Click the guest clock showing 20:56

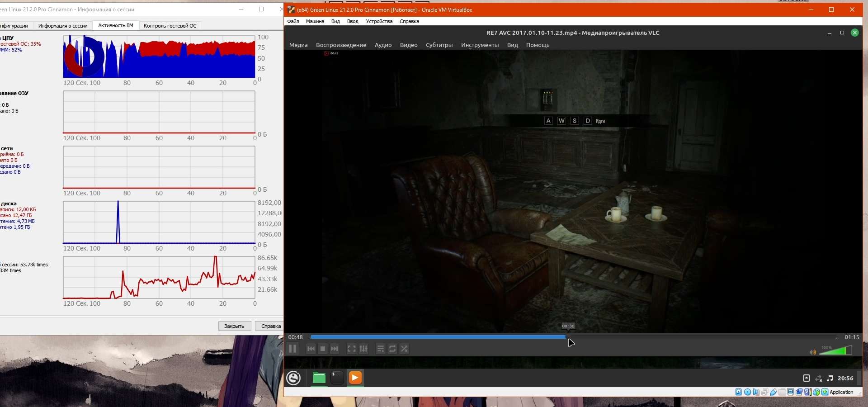click(x=845, y=378)
